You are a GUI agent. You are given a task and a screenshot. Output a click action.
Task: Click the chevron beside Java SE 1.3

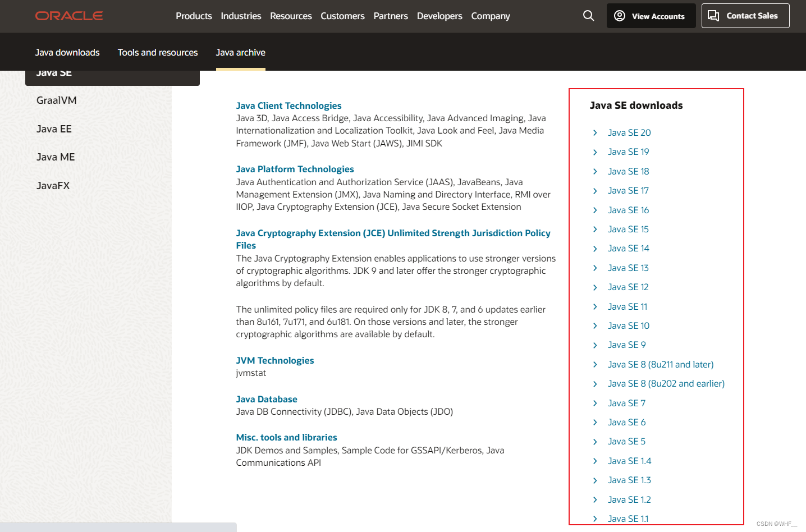pos(595,480)
